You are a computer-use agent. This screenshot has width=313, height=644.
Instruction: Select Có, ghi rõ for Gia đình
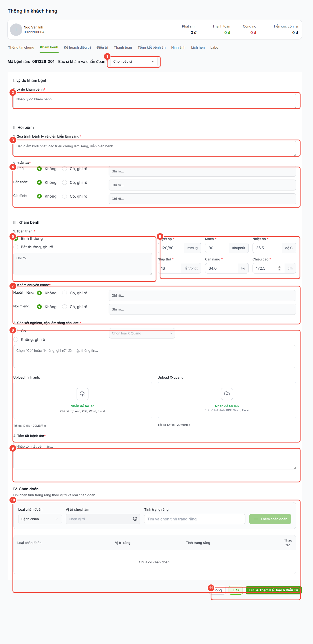pyautogui.click(x=64, y=196)
